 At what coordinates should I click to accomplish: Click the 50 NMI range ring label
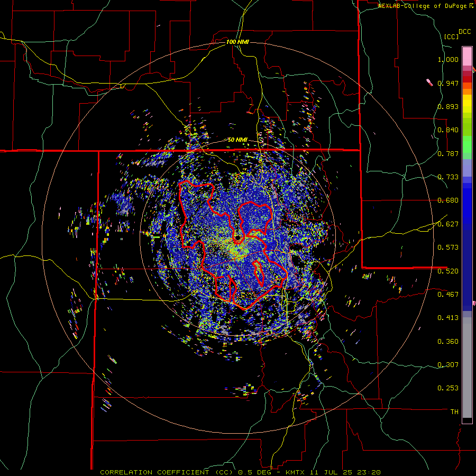(237, 140)
